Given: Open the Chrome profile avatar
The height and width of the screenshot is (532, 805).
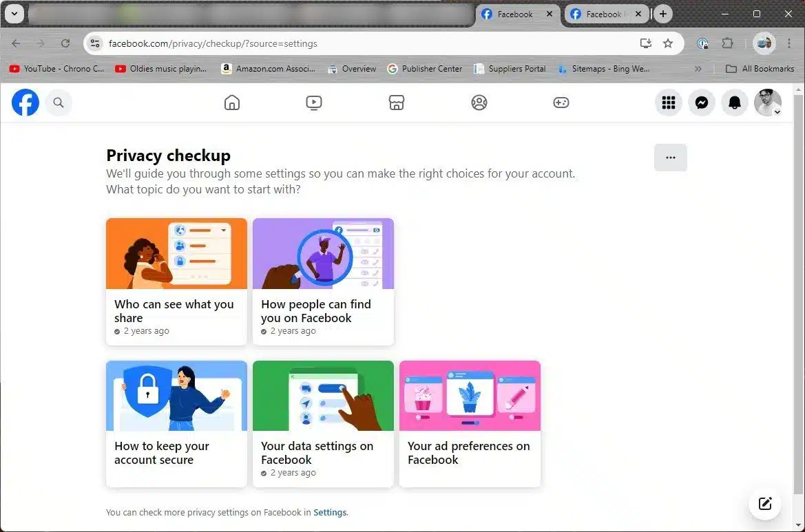Looking at the screenshot, I should 764,43.
